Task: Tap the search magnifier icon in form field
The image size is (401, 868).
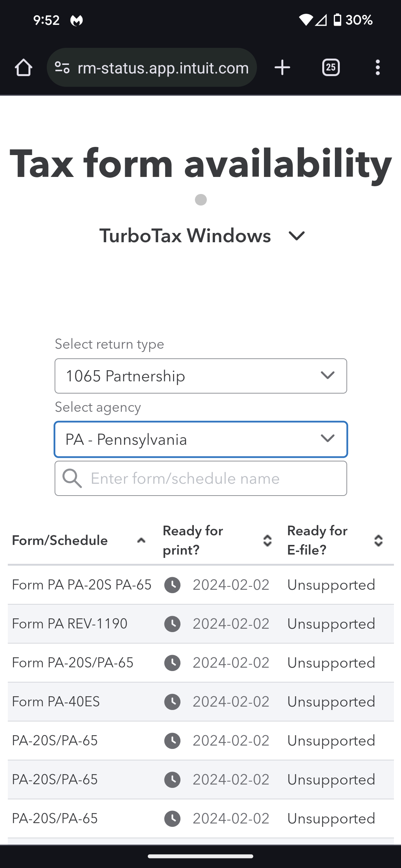Action: click(x=72, y=479)
